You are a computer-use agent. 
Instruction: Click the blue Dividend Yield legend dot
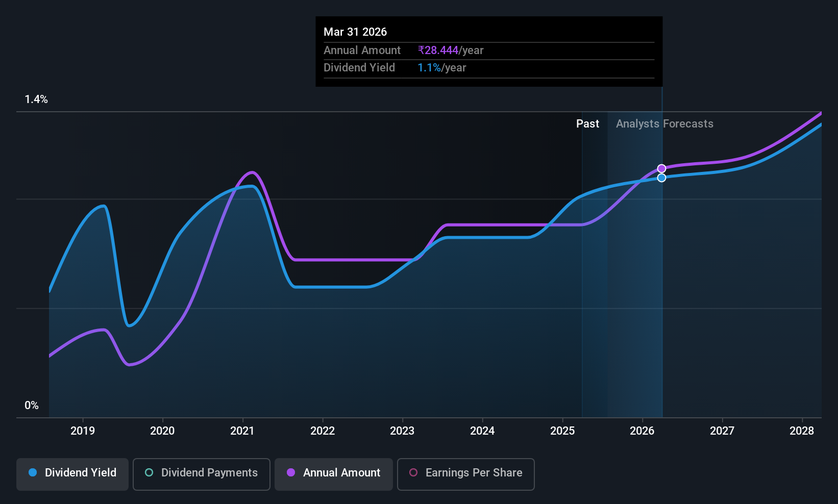[33, 472]
